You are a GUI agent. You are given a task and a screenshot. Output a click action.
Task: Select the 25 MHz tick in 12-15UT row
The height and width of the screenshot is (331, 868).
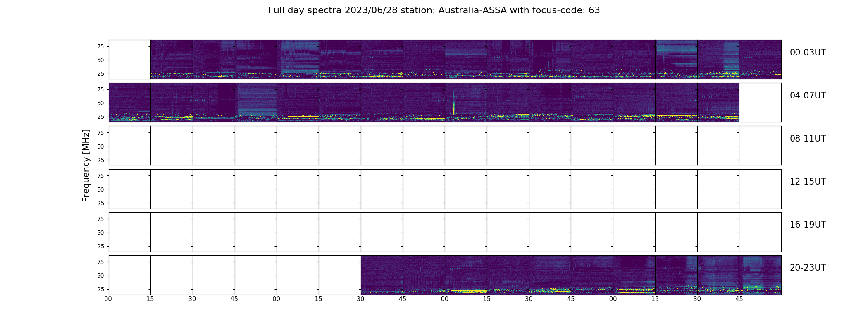coord(100,203)
